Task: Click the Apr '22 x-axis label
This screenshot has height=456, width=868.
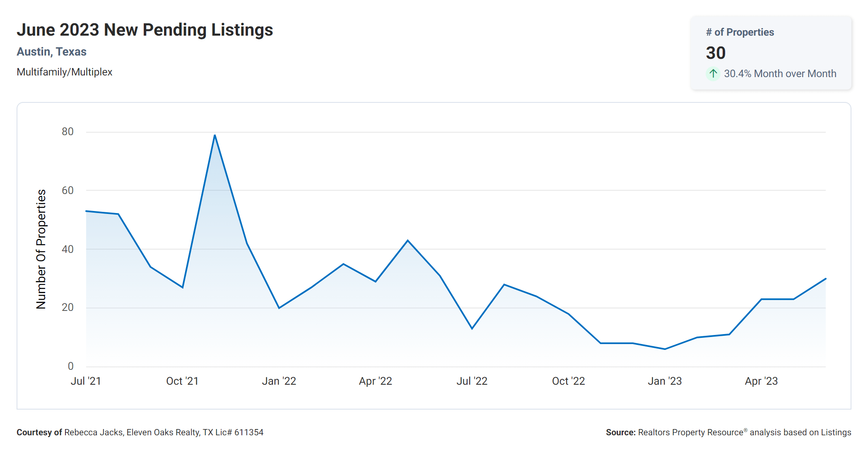Action: [x=375, y=381]
